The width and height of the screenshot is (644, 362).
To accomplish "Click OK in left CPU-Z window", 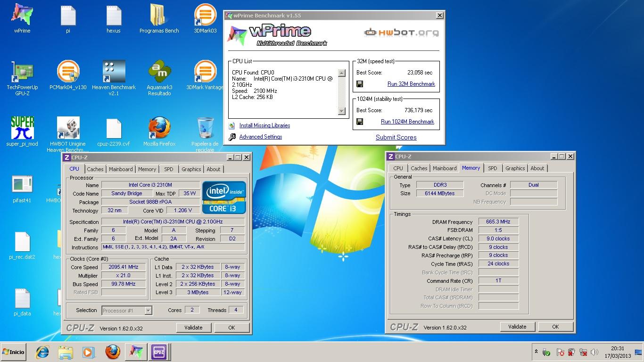I will pos(231,328).
